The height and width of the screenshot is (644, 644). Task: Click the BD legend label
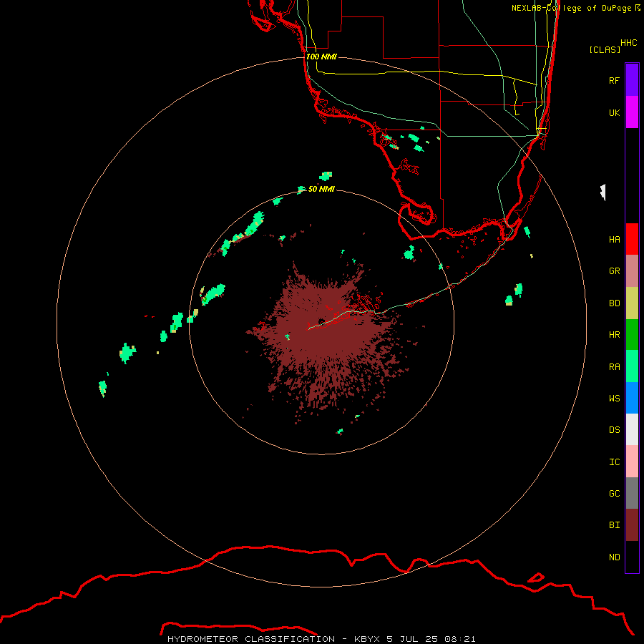[x=614, y=303]
